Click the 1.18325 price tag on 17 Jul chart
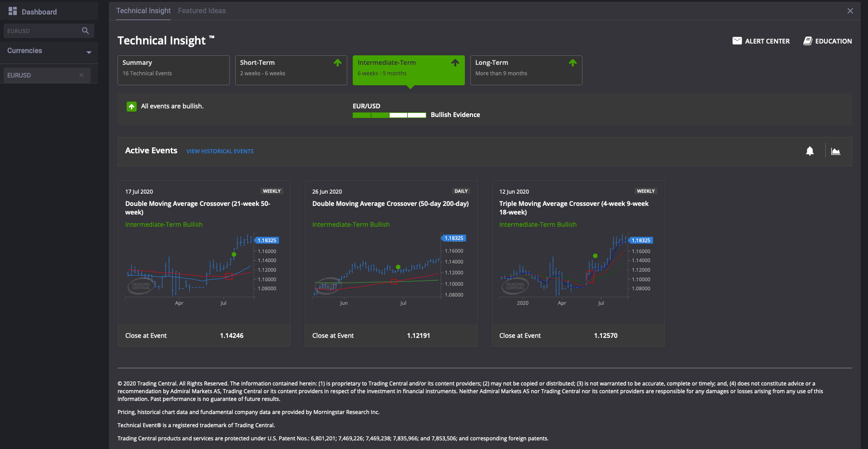The image size is (868, 449). (267, 240)
